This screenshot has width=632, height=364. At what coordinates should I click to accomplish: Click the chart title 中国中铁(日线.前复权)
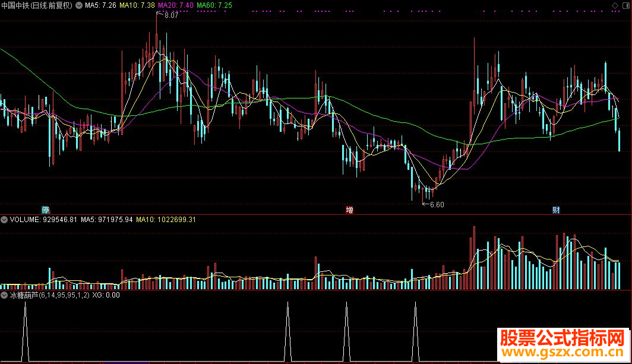(37, 5)
